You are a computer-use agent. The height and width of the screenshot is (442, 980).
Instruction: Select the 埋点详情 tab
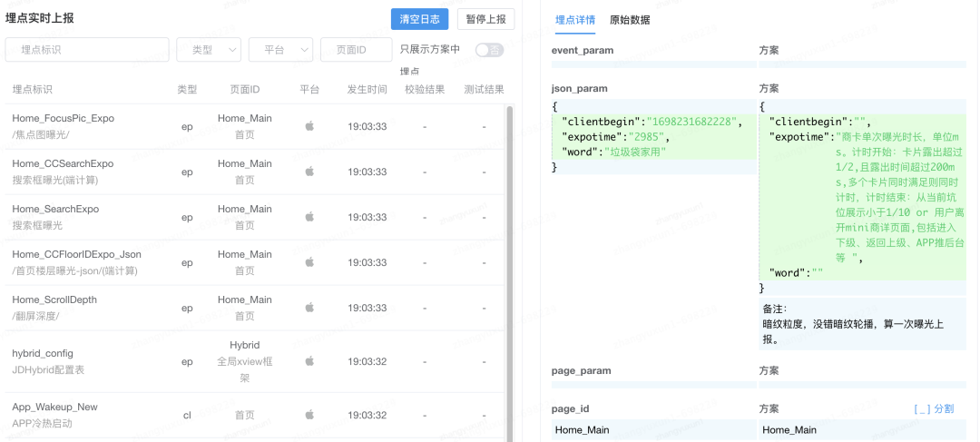pos(575,20)
